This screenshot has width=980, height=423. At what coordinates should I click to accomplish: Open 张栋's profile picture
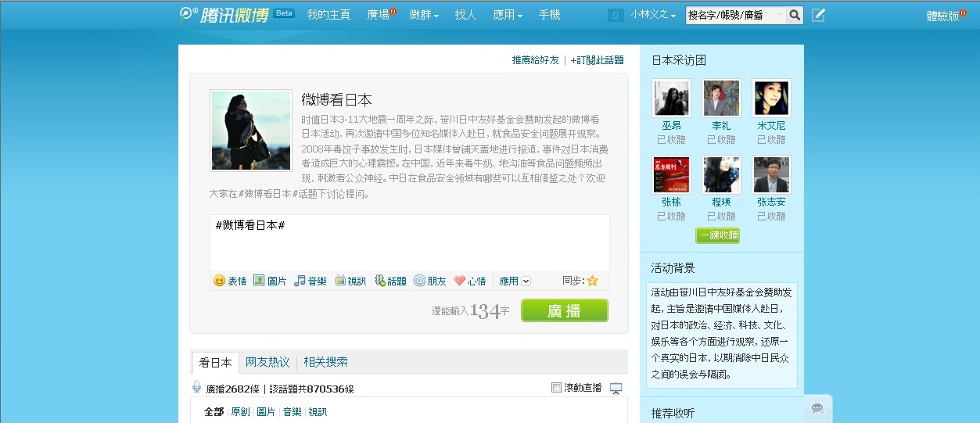(671, 174)
